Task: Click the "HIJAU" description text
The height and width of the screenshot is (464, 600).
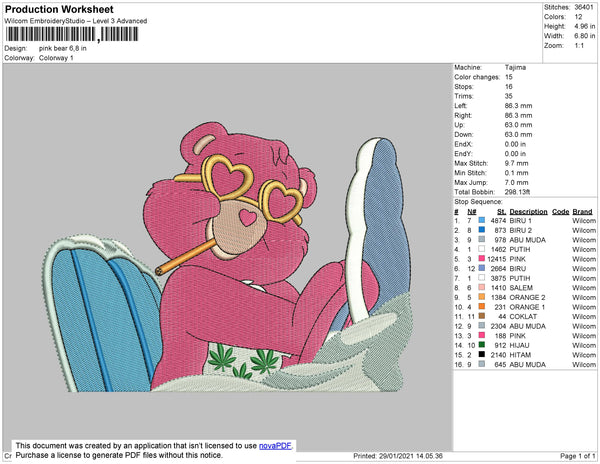Action: [x=519, y=345]
